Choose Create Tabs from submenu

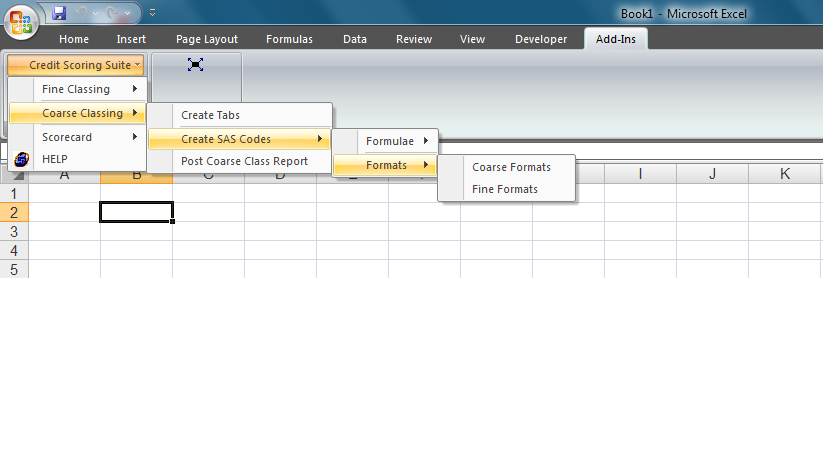tap(240, 115)
